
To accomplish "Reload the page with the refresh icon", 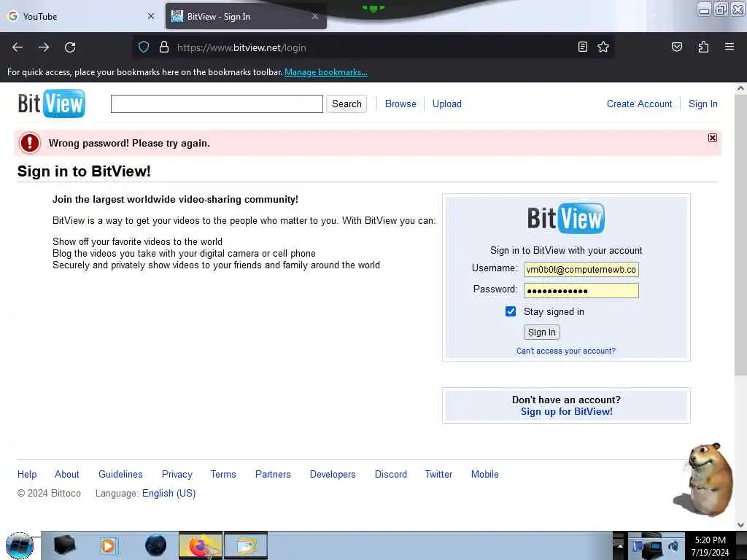I will coord(70,47).
